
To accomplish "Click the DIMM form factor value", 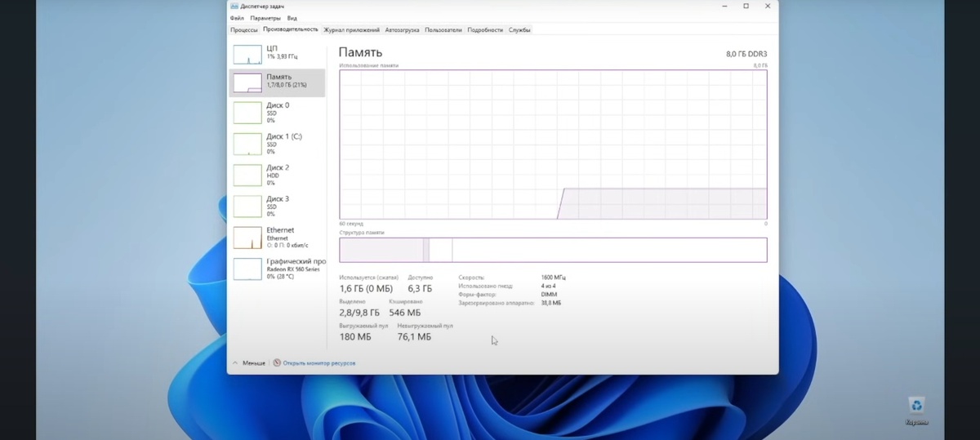I will (x=549, y=295).
